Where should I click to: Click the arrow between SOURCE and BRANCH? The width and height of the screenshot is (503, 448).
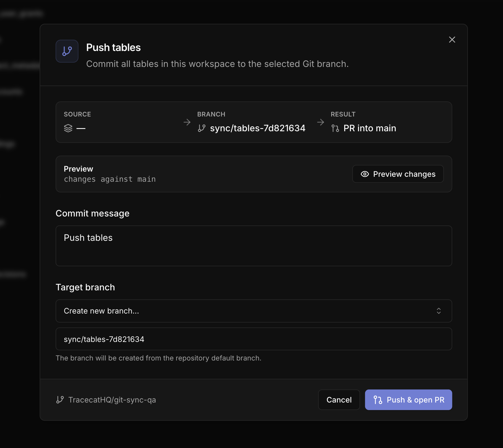pyautogui.click(x=187, y=122)
